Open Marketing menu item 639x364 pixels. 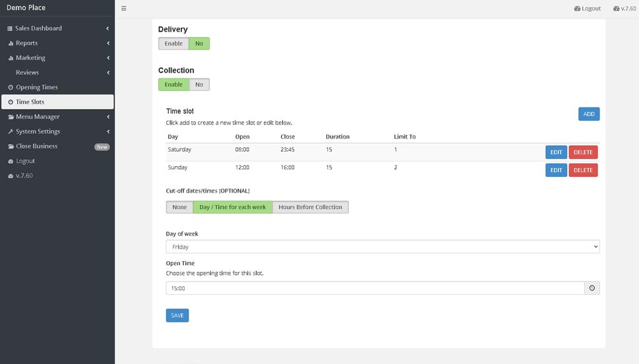point(57,57)
